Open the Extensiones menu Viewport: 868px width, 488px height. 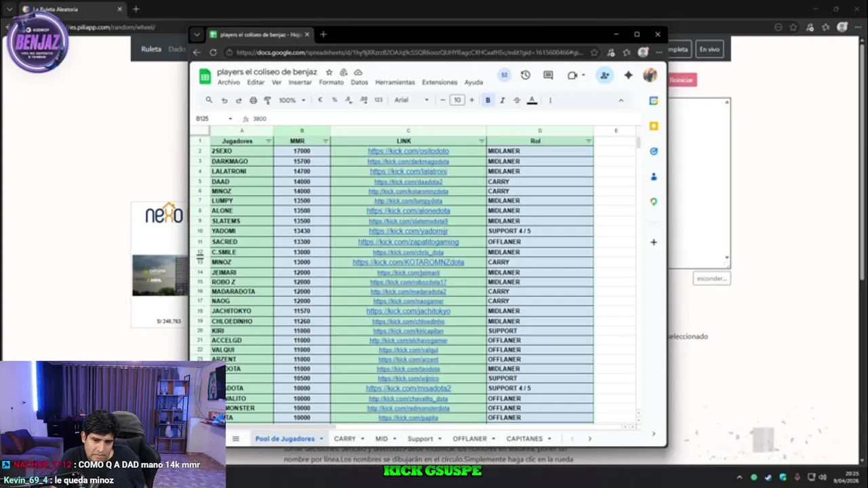coord(439,82)
